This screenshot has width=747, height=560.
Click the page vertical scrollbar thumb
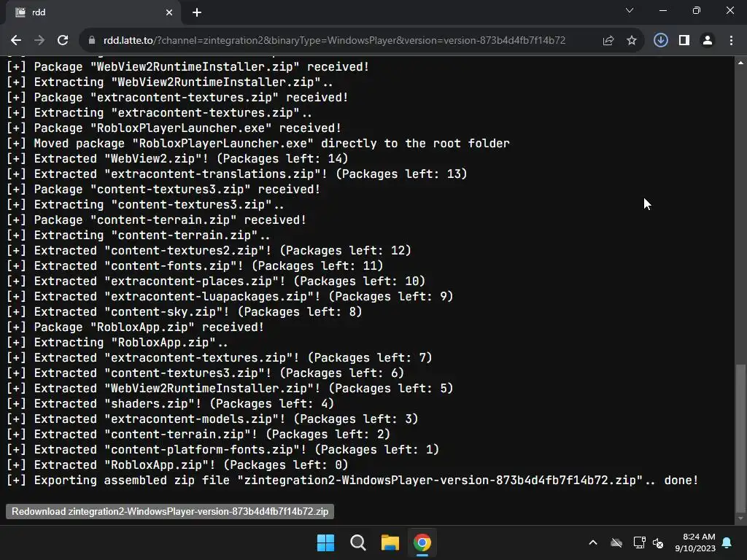(x=740, y=438)
